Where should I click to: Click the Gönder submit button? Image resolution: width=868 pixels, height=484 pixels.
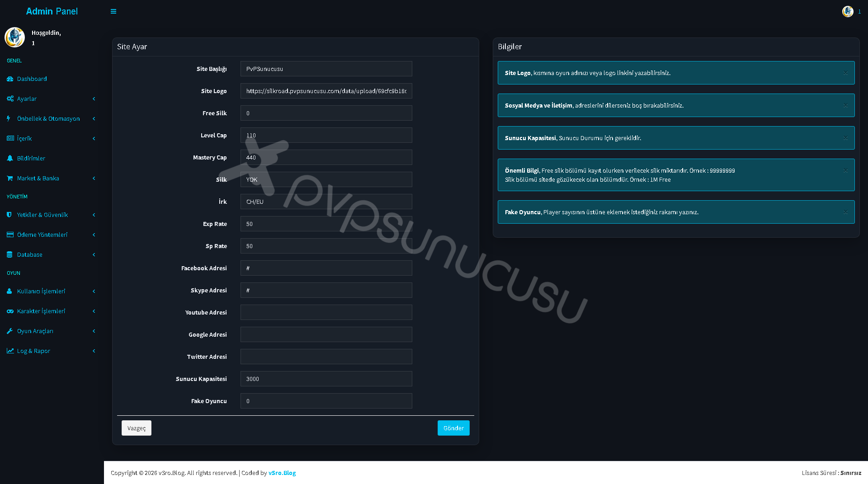point(453,428)
